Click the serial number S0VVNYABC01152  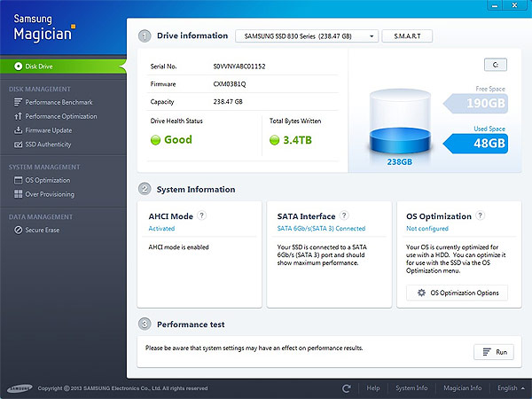pyautogui.click(x=239, y=66)
